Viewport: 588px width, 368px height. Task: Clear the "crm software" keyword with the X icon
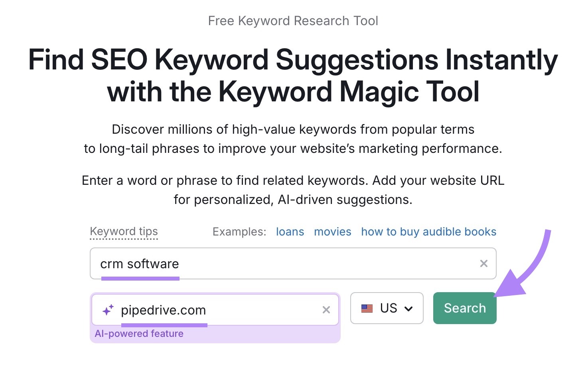click(x=484, y=263)
